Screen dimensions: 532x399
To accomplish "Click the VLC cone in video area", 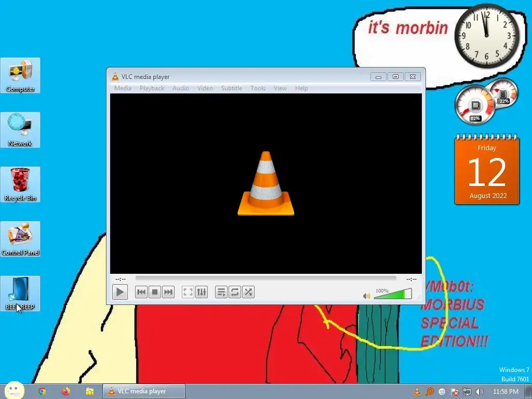I will (x=265, y=183).
